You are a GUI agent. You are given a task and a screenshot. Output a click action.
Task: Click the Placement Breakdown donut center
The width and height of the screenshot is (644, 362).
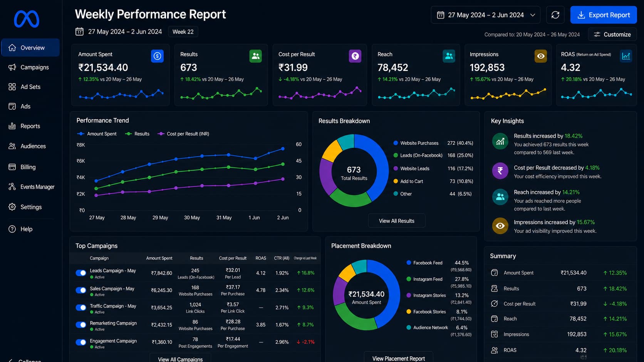point(366,297)
